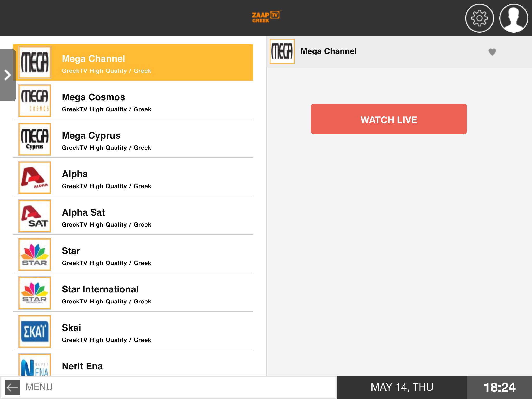Click the 18:24 clock display

coord(500,387)
